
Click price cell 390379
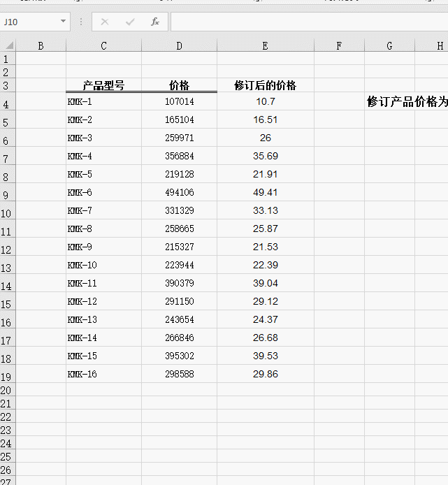click(179, 283)
